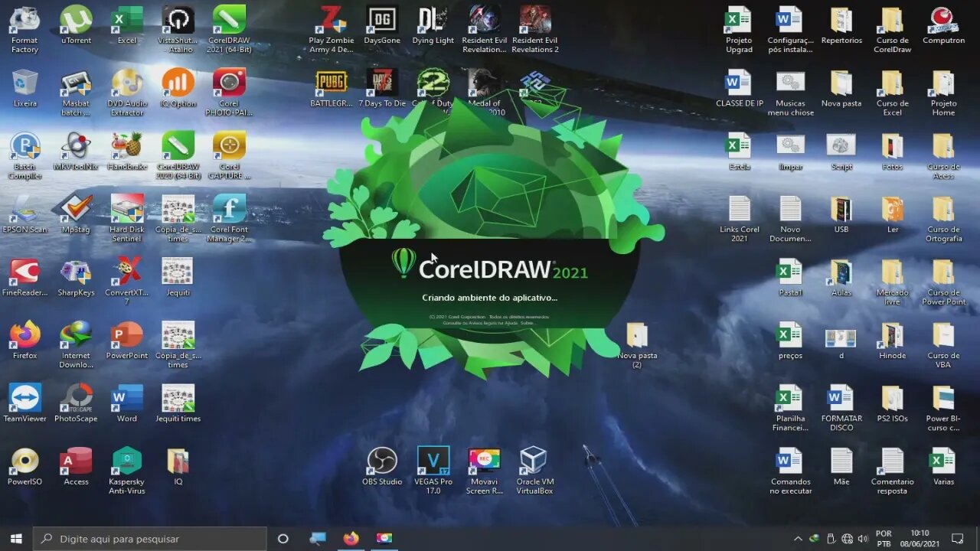Open the VEGAS Pro 17.0 shortcut
The image size is (980, 551).
[x=433, y=471]
